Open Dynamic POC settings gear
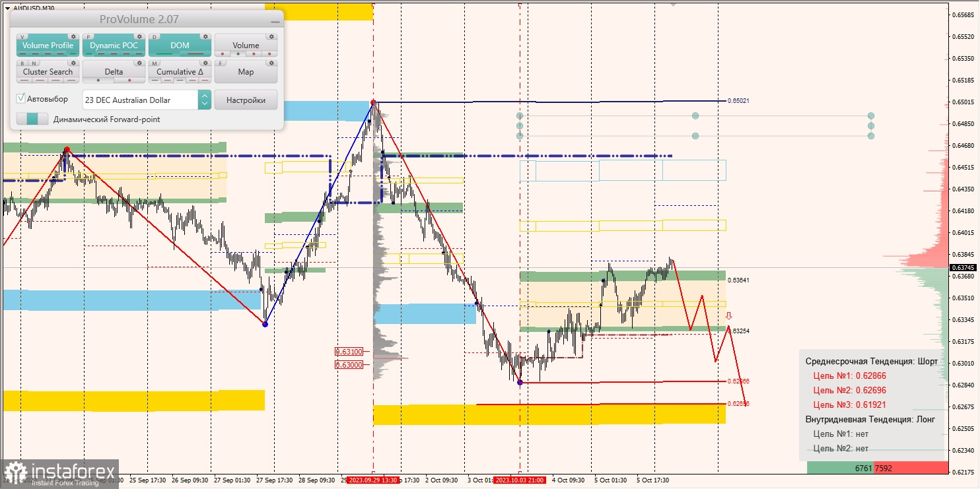Screen dimensions: 980x489 (139, 36)
